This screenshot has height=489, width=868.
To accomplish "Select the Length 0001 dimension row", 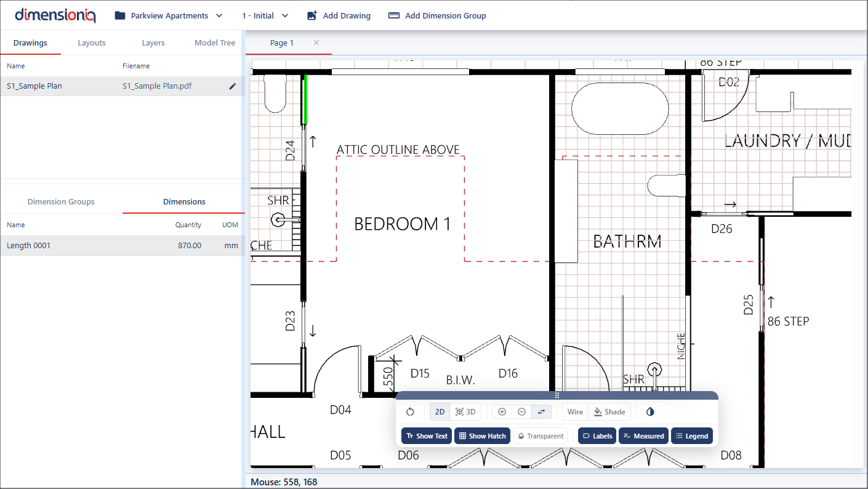I will click(x=122, y=246).
